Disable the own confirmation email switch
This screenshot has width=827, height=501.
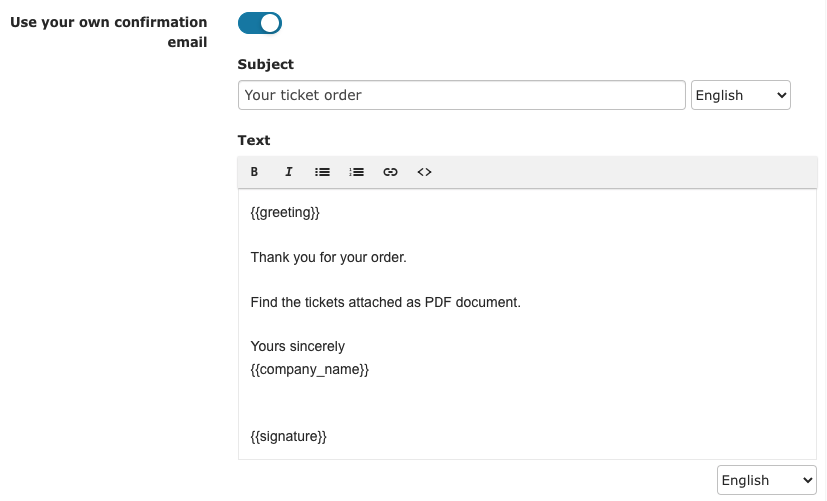tap(260, 23)
